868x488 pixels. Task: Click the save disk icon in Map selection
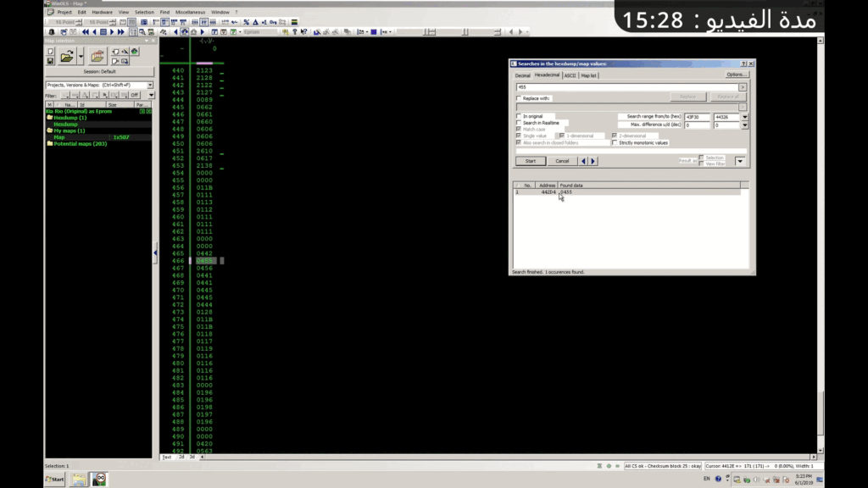(50, 61)
